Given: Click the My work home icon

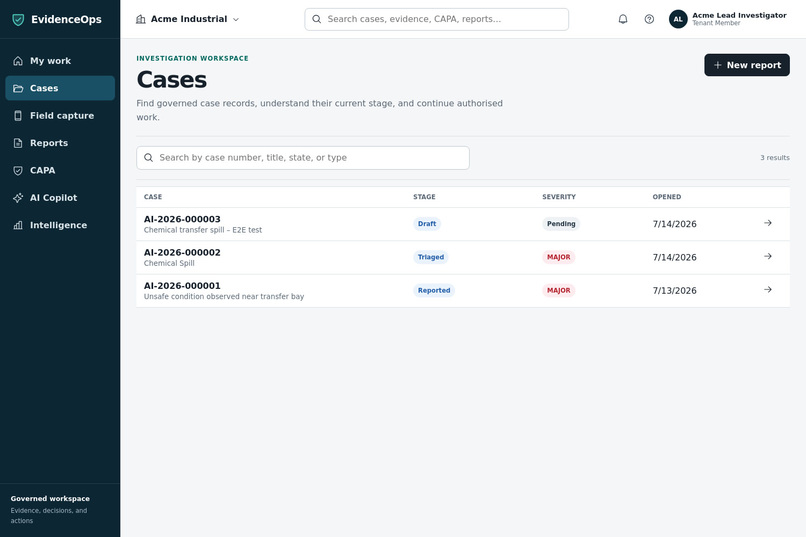Looking at the screenshot, I should [x=18, y=61].
